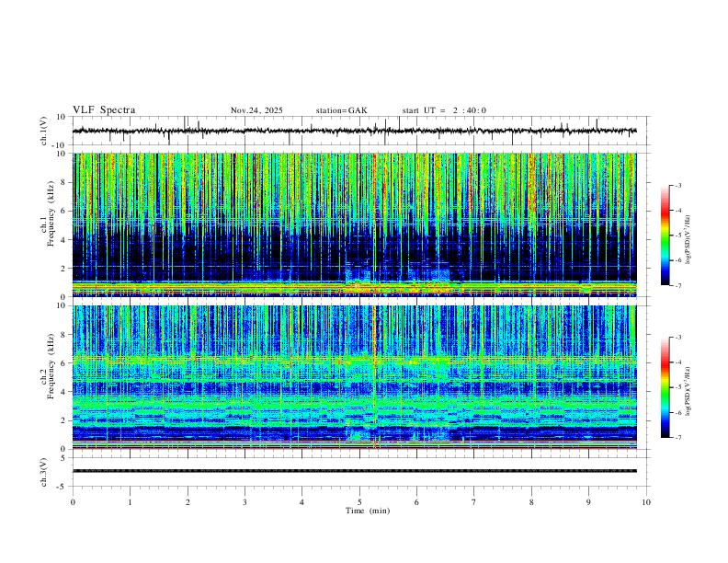Click the ch.2 "Frequency (kHz)" axis label
This screenshot has width=728, height=563.
coord(51,366)
